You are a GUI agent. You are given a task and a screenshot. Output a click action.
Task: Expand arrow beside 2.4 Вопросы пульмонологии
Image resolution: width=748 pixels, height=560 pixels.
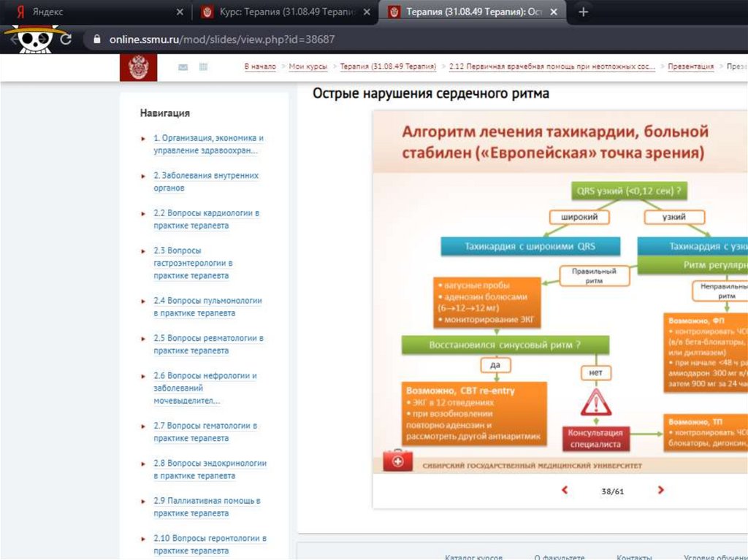143,302
